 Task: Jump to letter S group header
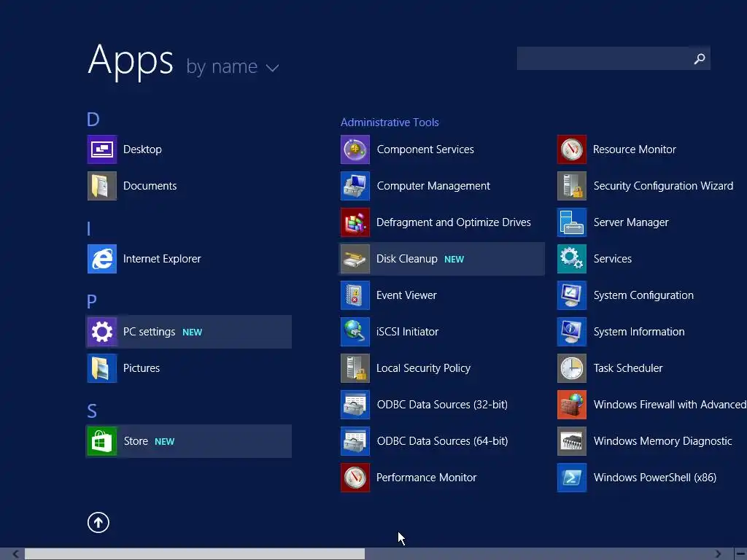pyautogui.click(x=92, y=411)
